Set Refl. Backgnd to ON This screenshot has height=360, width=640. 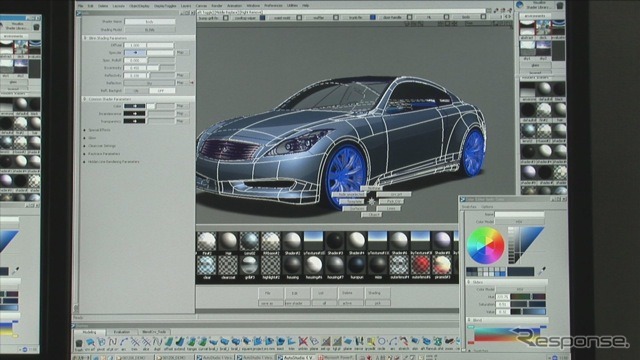tap(136, 91)
